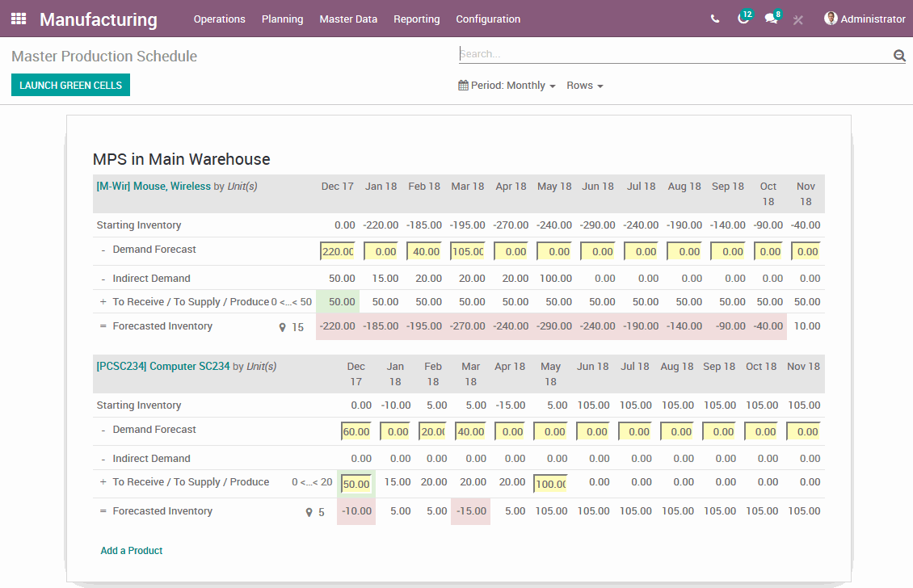Open the apps grid menu icon
This screenshot has height=588, width=913.
coord(19,19)
